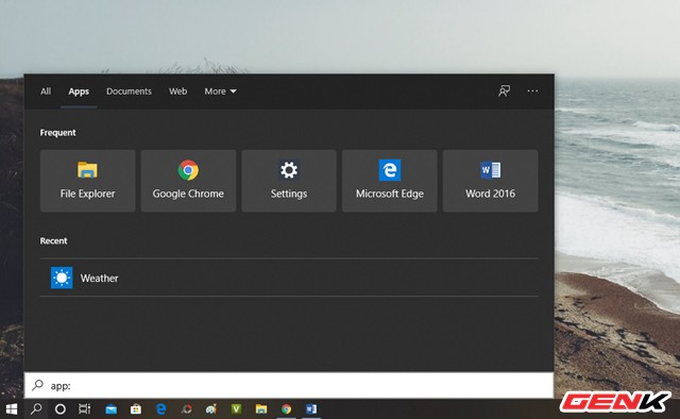The height and width of the screenshot is (419, 680).
Task: Switch to Chrome on the taskbar
Action: point(286,409)
